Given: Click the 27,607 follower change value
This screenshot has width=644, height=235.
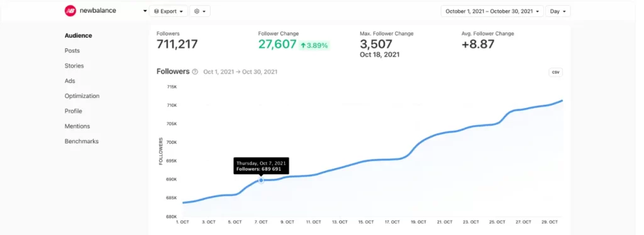Looking at the screenshot, I should click(x=277, y=44).
